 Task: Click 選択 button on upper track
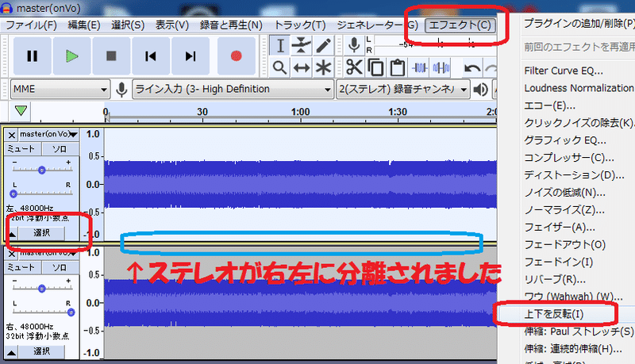pos(42,233)
